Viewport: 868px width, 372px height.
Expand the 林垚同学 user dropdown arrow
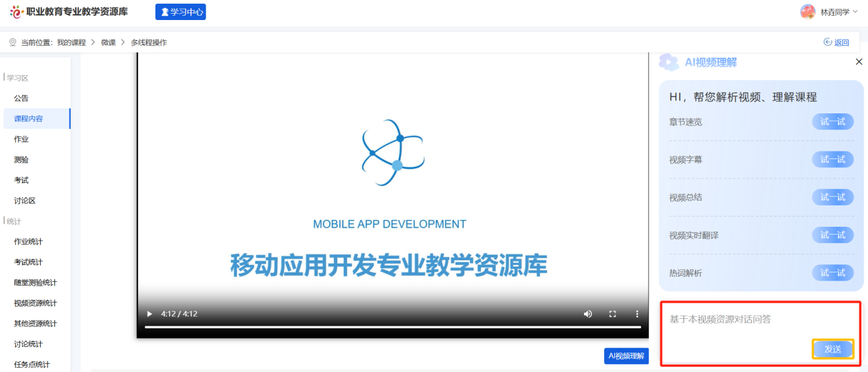tap(855, 11)
